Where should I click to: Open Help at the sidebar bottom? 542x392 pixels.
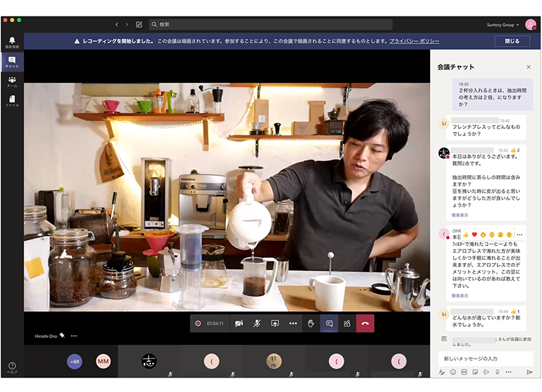(12, 368)
